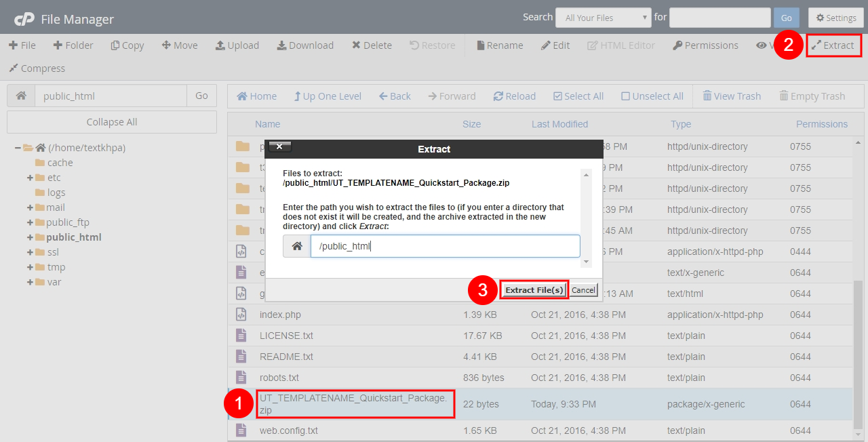
Task: Click the search text field
Action: point(719,18)
